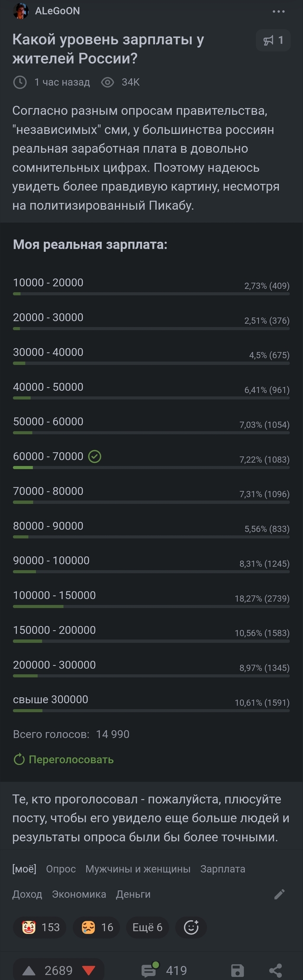Add a reaction with the smiley-plus icon

click(x=191, y=927)
